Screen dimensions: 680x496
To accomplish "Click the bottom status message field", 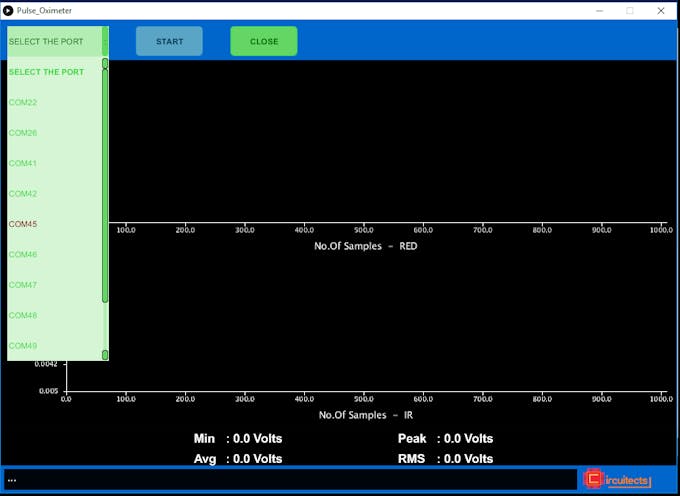I will tap(290, 480).
